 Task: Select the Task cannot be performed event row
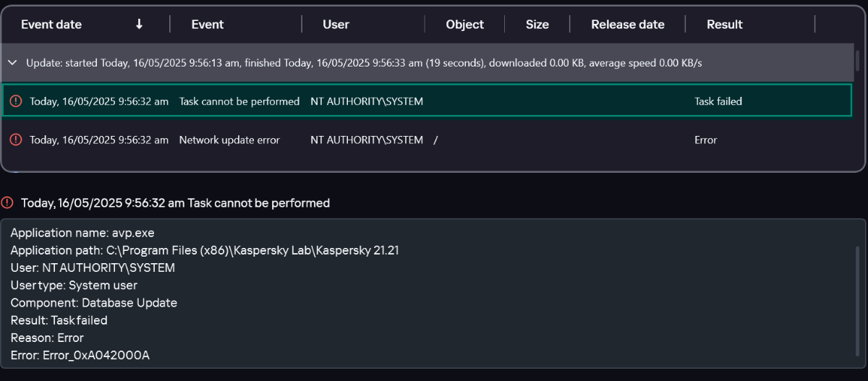click(x=427, y=101)
